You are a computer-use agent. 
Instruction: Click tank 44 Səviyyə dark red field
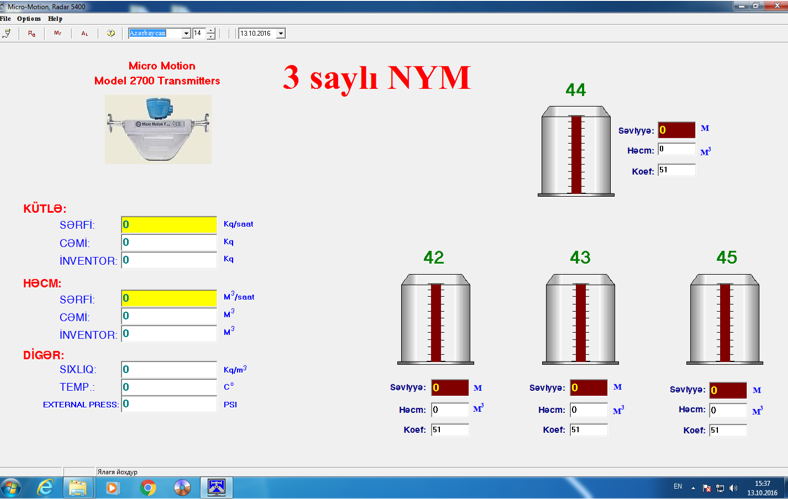tap(676, 130)
